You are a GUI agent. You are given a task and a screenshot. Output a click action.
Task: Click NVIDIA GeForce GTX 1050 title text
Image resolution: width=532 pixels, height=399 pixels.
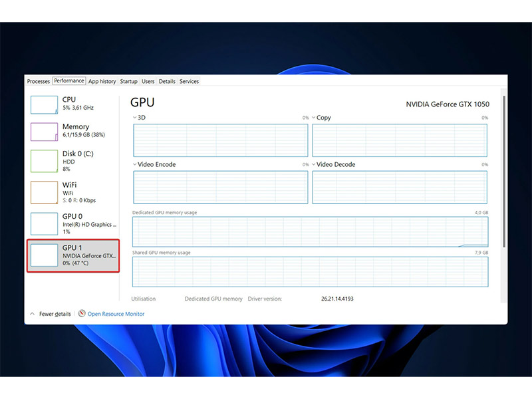point(448,104)
